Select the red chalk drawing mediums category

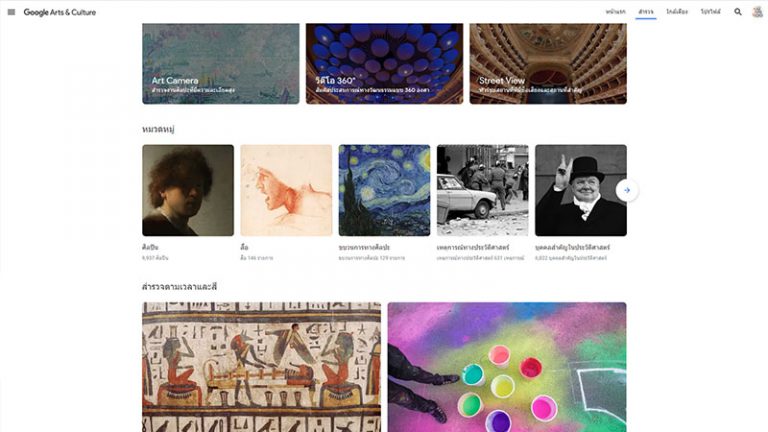(x=286, y=190)
